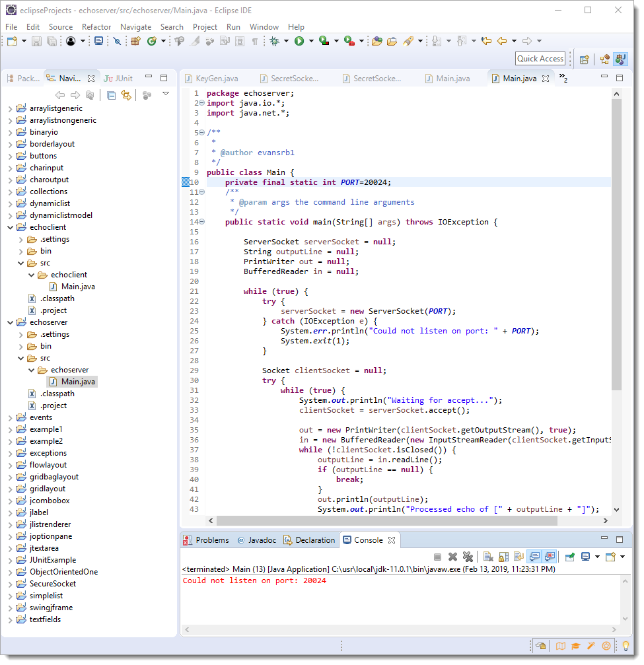Open the New wizard dropdown arrow

[24, 41]
